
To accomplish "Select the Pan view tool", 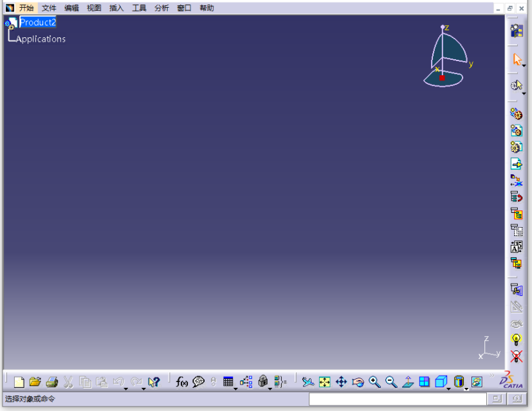I will (x=342, y=382).
